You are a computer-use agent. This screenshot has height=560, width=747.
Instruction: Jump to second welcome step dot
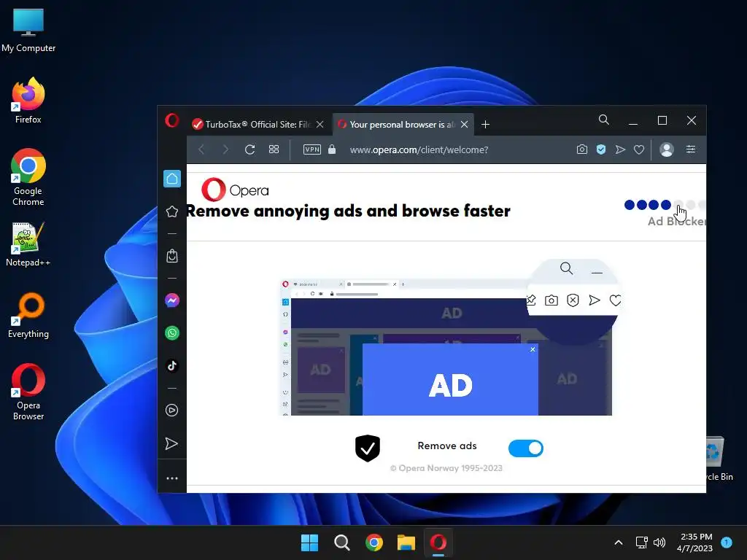[642, 205]
